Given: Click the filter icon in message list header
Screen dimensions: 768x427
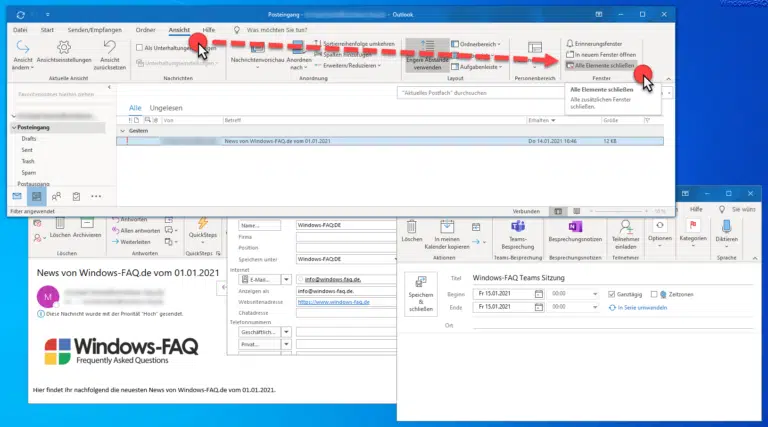Looking at the screenshot, I should tap(648, 120).
